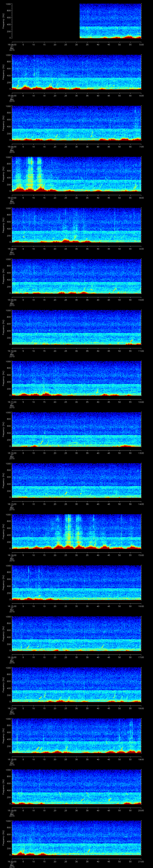Click the Frequency (Hz) axis label of 16:09:00 panel
This screenshot has width=153, height=868.
[x=3, y=276]
